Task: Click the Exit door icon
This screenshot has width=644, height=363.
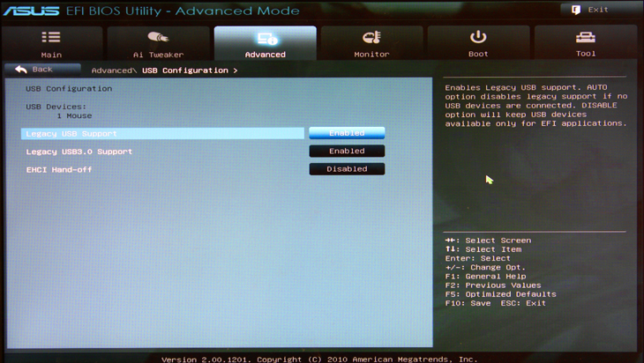Action: coord(576,10)
